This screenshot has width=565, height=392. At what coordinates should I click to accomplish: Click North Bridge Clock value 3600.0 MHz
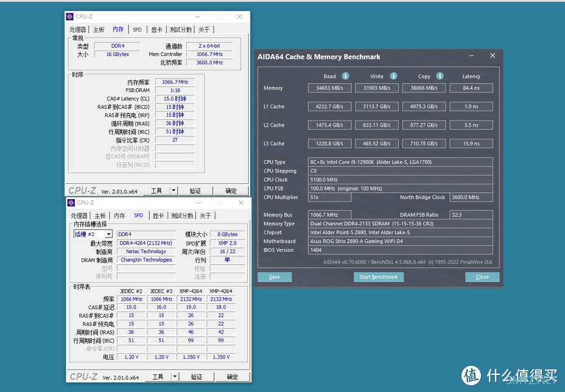471,197
